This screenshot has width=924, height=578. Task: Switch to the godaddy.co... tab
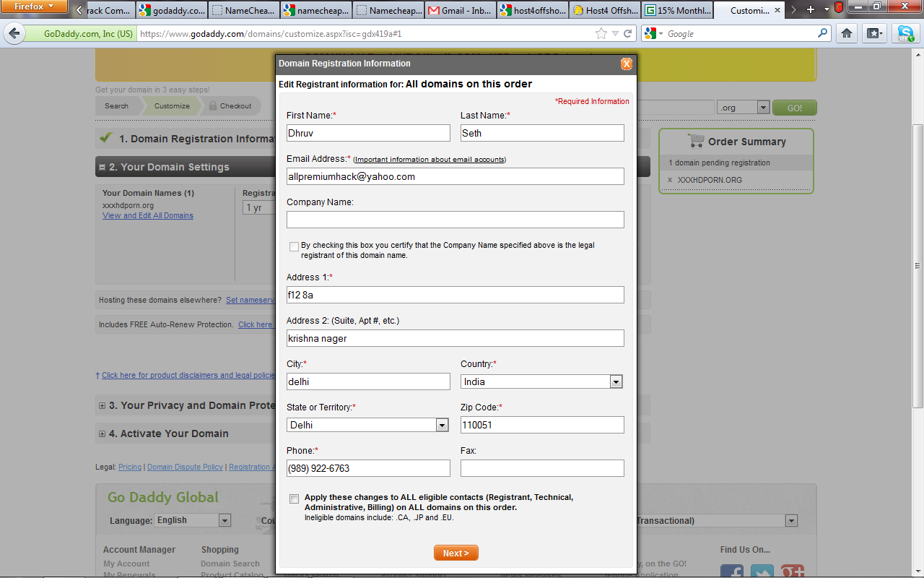[171, 11]
